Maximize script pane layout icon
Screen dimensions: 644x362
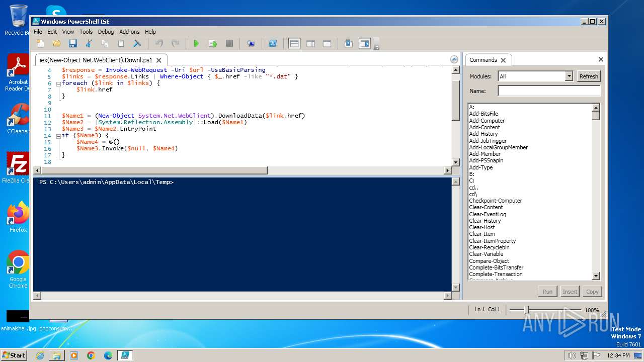[327, 44]
